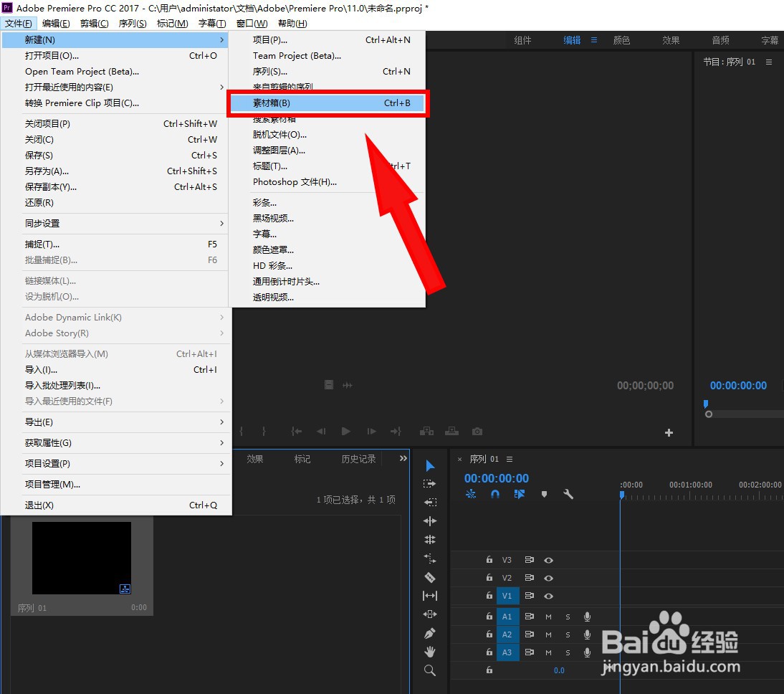
Task: Select the 序列 01 thumbnail in project panel
Action: point(82,558)
